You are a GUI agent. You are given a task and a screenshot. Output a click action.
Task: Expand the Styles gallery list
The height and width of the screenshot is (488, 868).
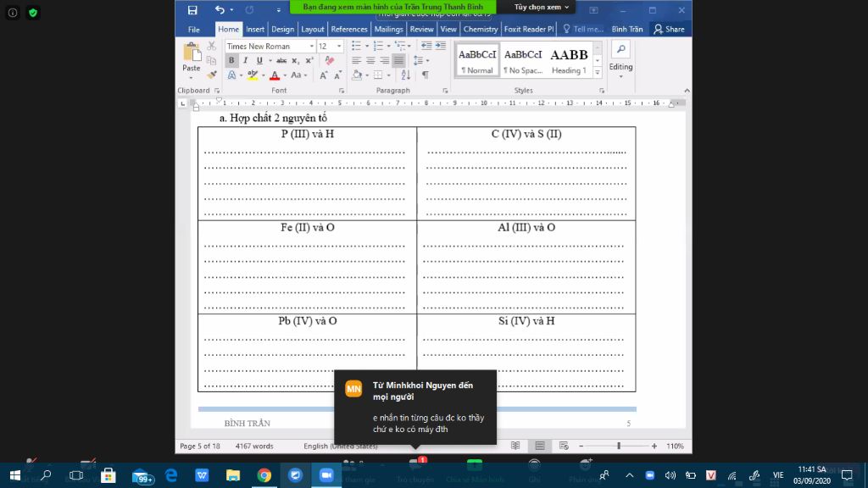click(598, 72)
